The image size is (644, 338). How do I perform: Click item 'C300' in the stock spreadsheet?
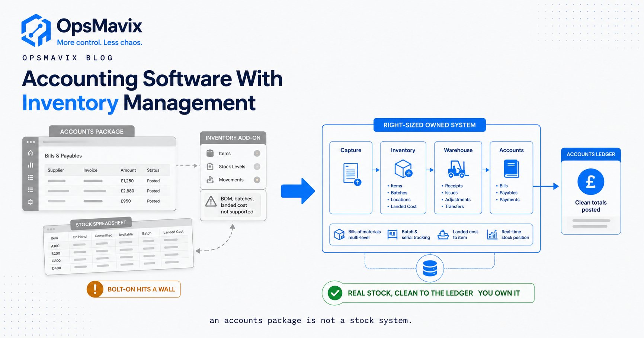(56, 261)
